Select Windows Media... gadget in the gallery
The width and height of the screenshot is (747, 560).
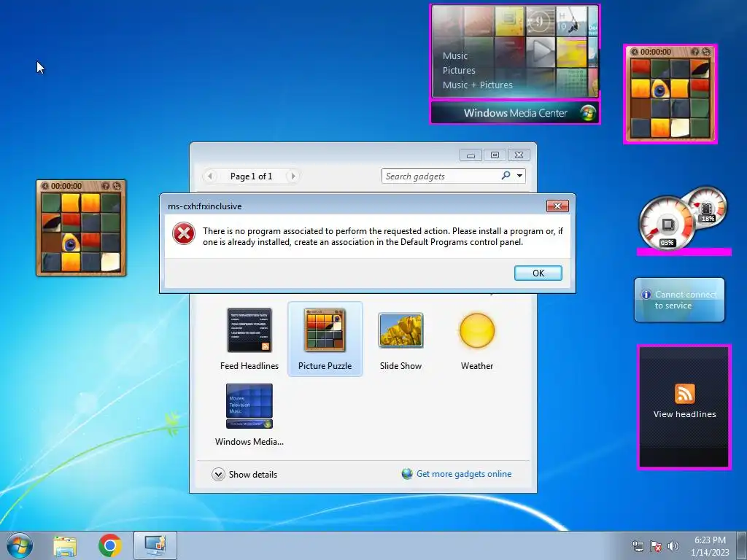249,414
